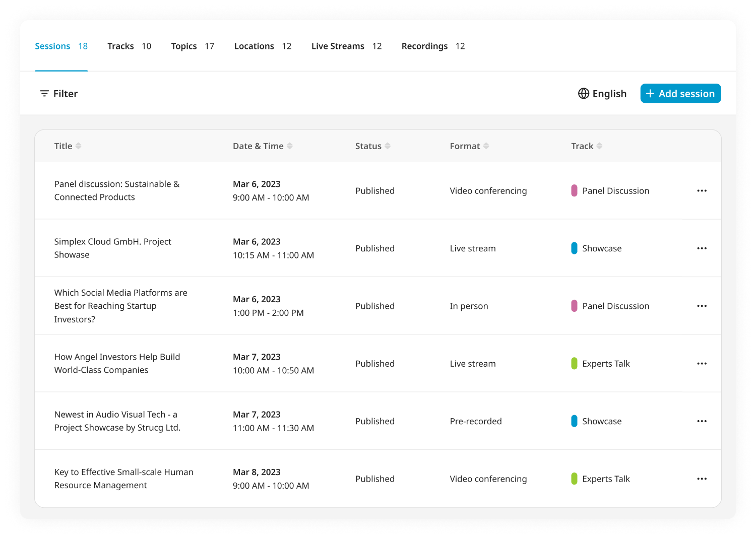Open 'Panel discussion: Sustainable & Connected Products' session

[x=117, y=190]
